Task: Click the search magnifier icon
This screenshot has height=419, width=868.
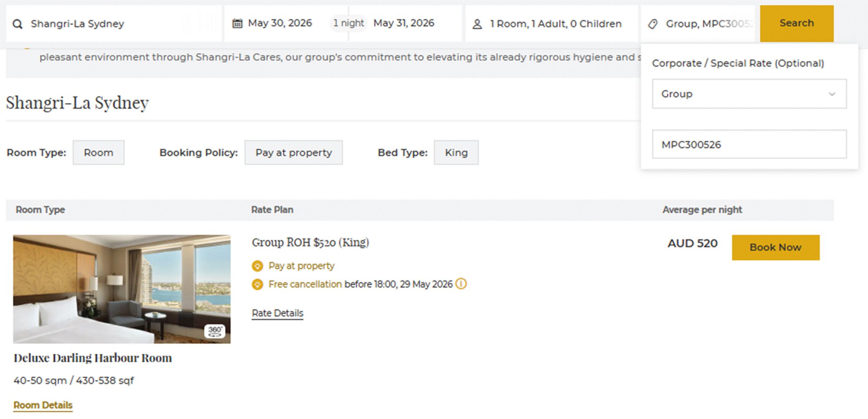Action: [17, 24]
